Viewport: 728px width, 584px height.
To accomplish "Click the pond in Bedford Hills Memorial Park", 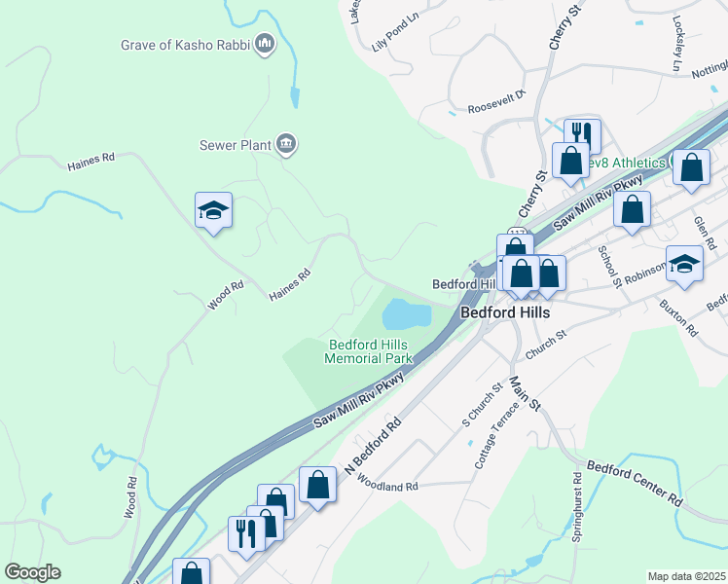I will click(406, 313).
